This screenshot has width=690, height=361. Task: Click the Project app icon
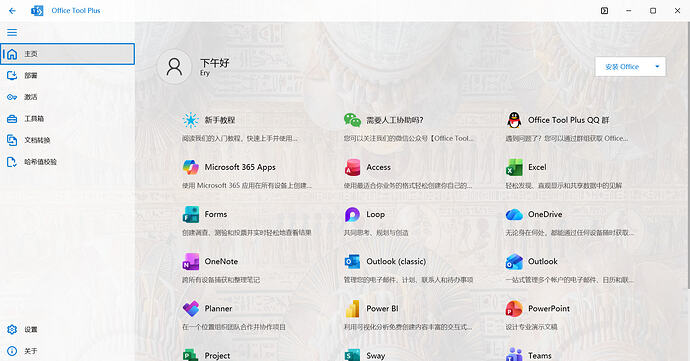191,355
